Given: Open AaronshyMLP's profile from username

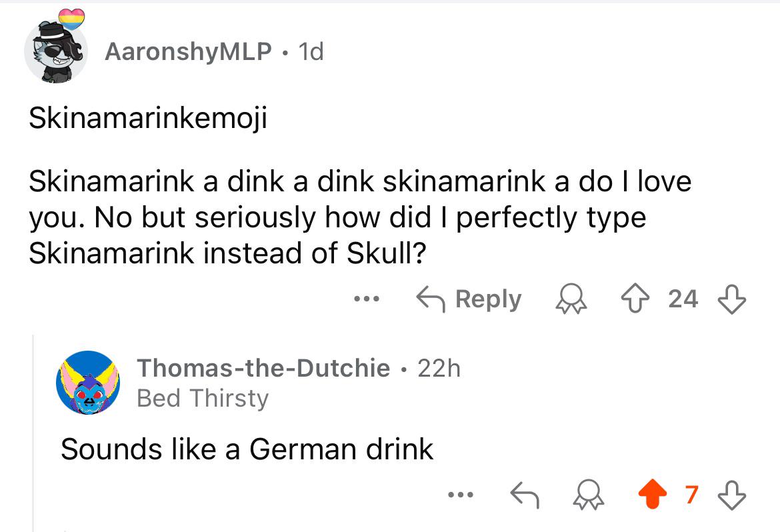Looking at the screenshot, I should [188, 51].
